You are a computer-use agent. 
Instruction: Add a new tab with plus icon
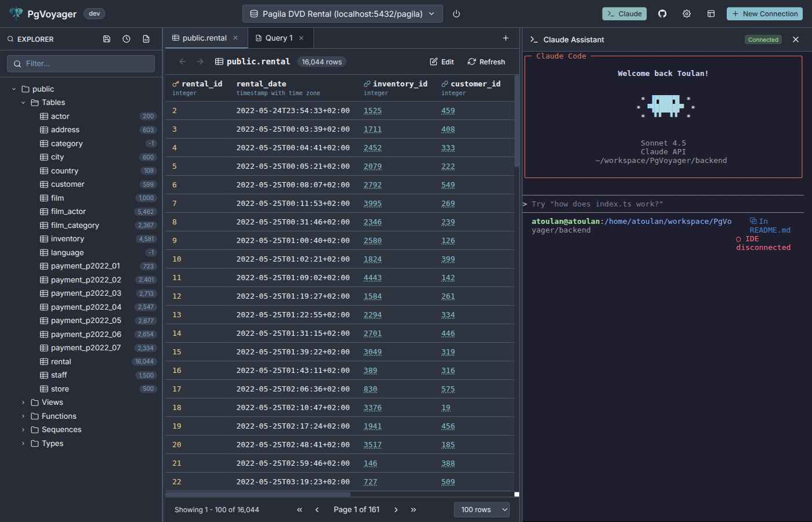[506, 38]
